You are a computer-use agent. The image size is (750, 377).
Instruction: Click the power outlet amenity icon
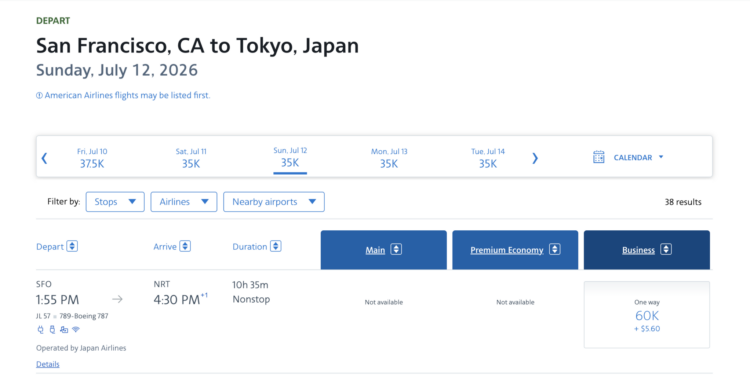(x=41, y=329)
